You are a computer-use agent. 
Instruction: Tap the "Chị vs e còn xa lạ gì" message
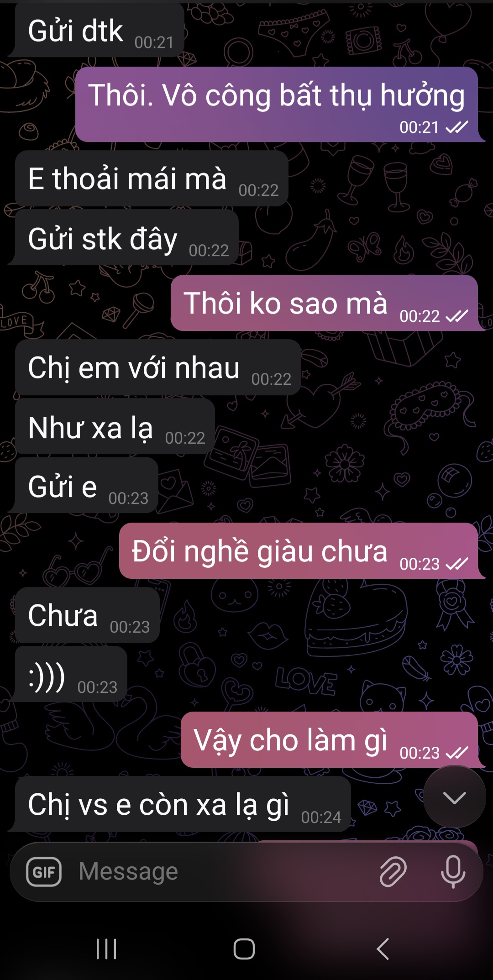click(x=183, y=804)
